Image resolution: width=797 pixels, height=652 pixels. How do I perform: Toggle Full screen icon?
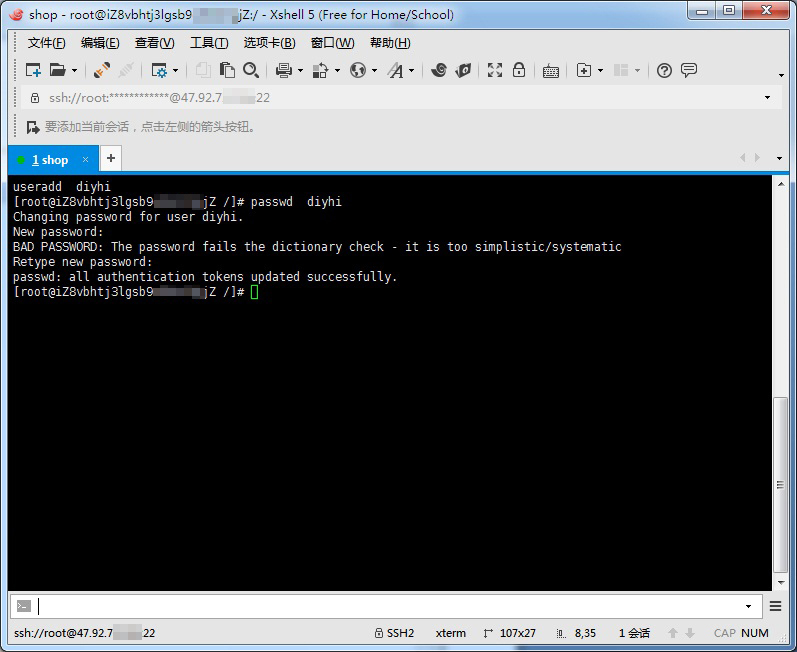(495, 70)
